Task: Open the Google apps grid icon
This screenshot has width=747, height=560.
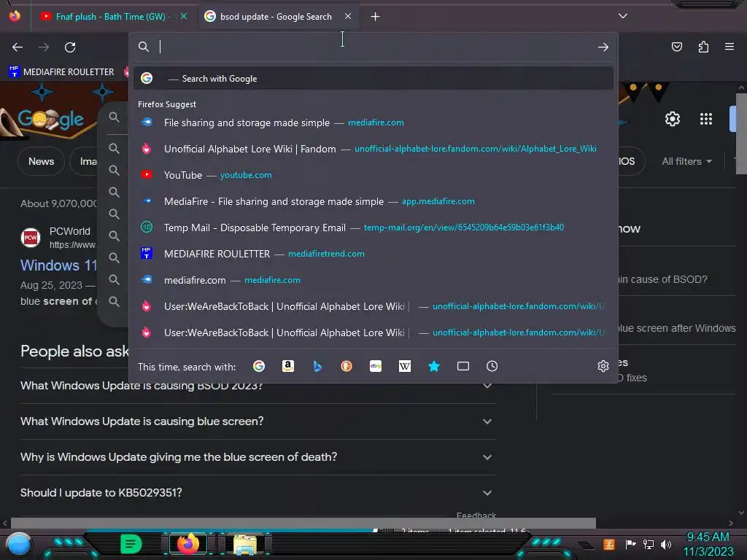Action: click(x=706, y=119)
